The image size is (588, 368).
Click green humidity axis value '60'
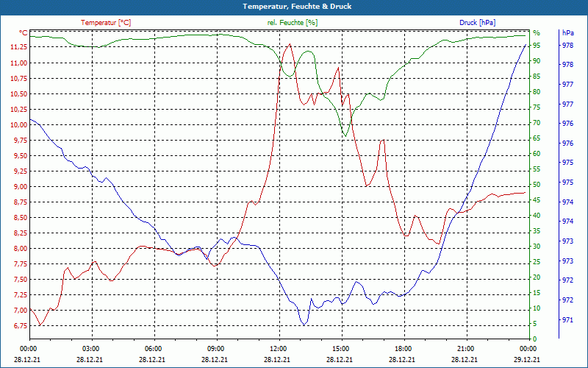tap(537, 154)
